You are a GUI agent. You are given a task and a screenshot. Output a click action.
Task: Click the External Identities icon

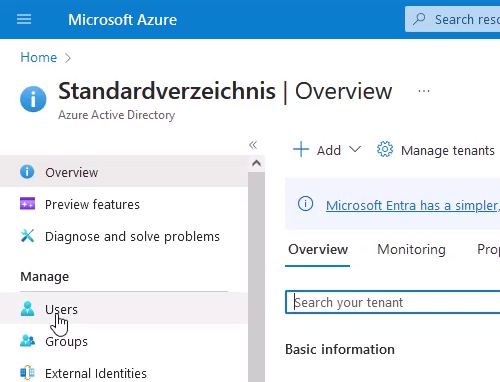pyautogui.click(x=27, y=372)
